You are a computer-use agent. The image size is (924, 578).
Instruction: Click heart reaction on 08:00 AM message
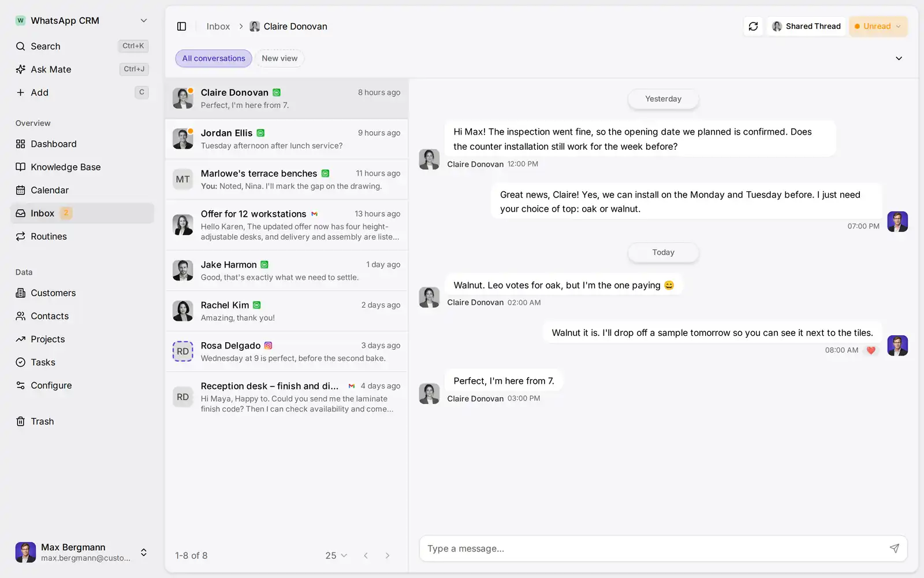(x=871, y=350)
